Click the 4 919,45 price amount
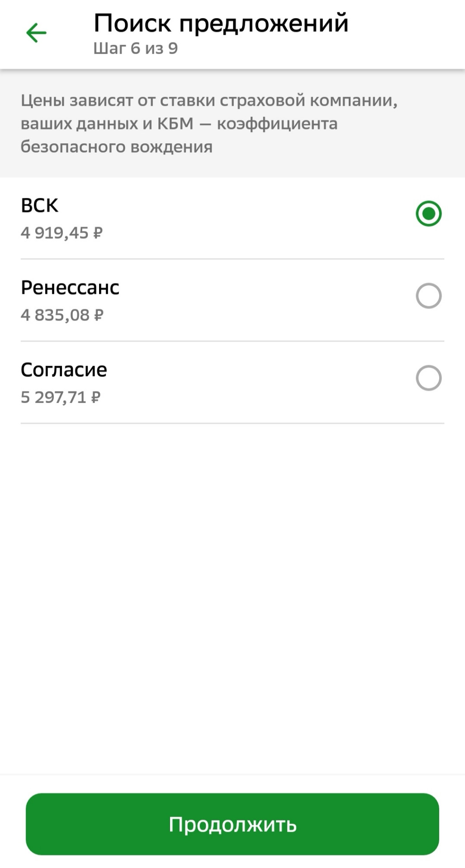This screenshot has width=465, height=868. click(x=55, y=233)
